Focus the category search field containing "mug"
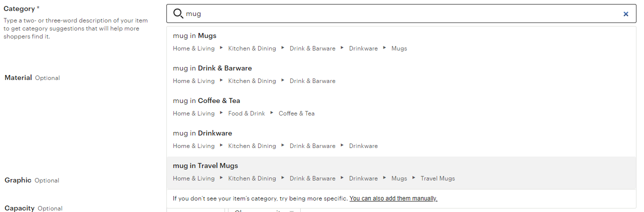 coord(401,13)
